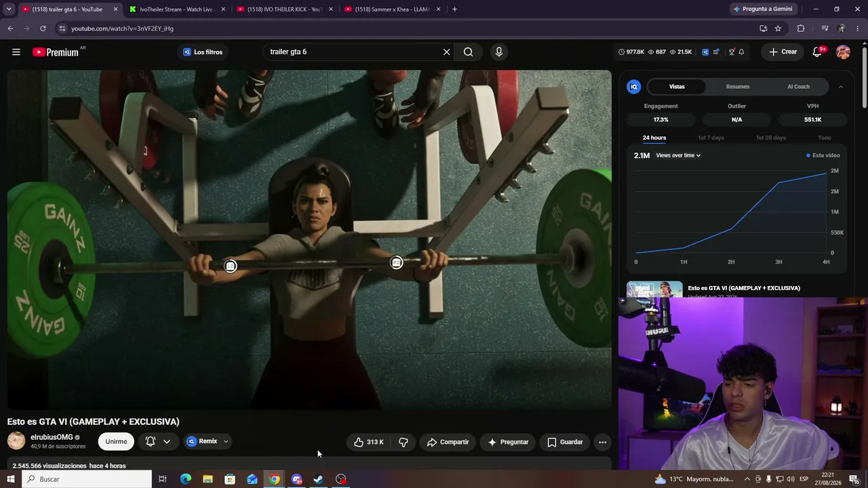This screenshot has width=868, height=488.
Task: Select the 24 hours time range
Action: tap(654, 138)
